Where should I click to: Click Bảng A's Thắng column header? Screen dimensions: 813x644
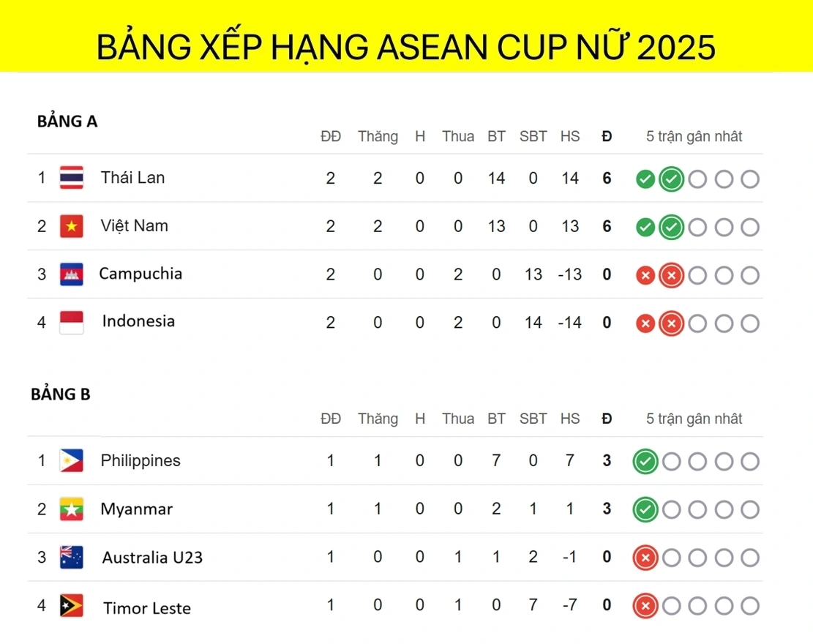378,136
